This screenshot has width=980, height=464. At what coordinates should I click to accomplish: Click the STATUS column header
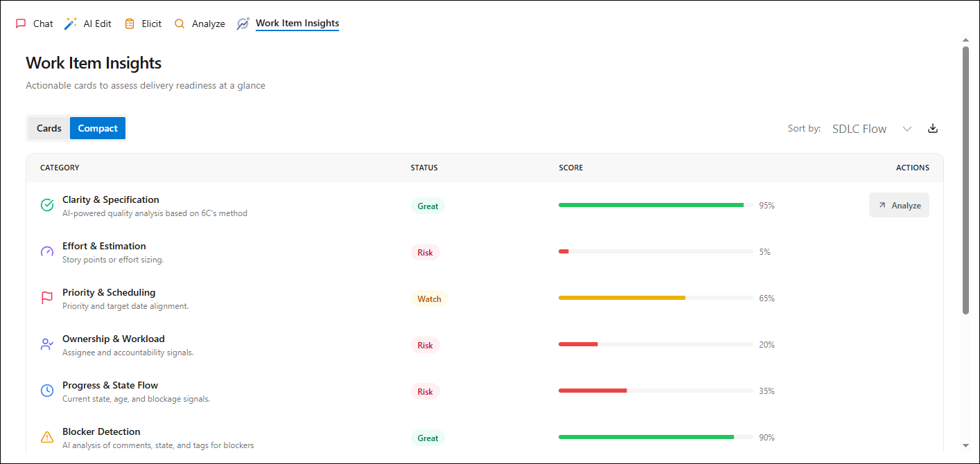(x=424, y=168)
